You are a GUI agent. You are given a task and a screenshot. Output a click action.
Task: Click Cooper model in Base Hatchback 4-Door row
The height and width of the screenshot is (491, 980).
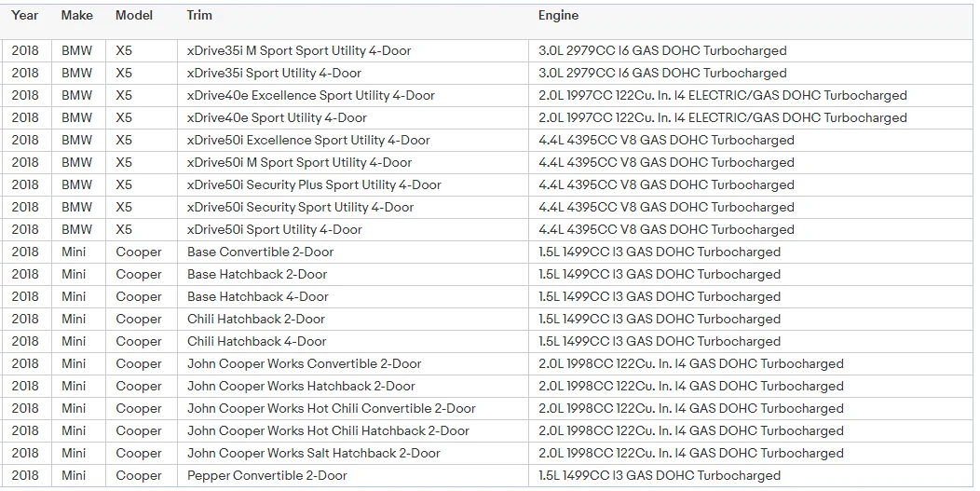(139, 297)
